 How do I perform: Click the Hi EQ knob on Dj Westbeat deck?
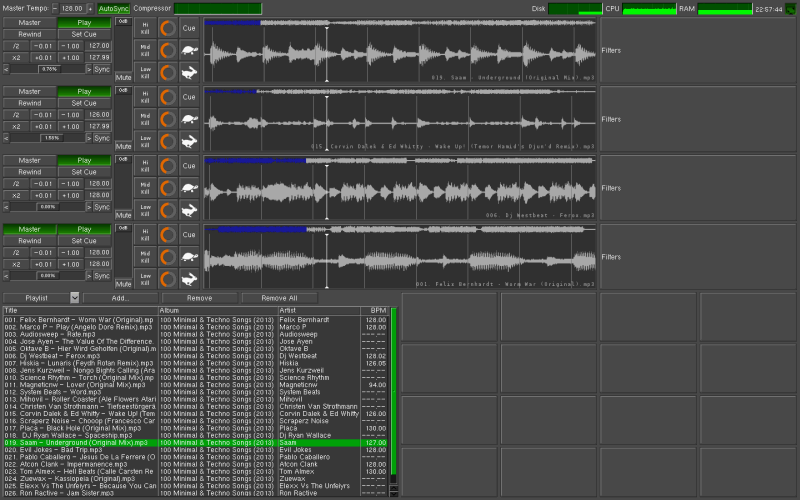click(x=168, y=166)
